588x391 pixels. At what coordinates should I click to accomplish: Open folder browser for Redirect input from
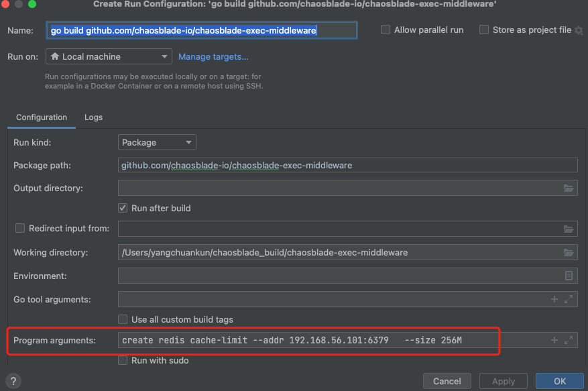tap(569, 229)
